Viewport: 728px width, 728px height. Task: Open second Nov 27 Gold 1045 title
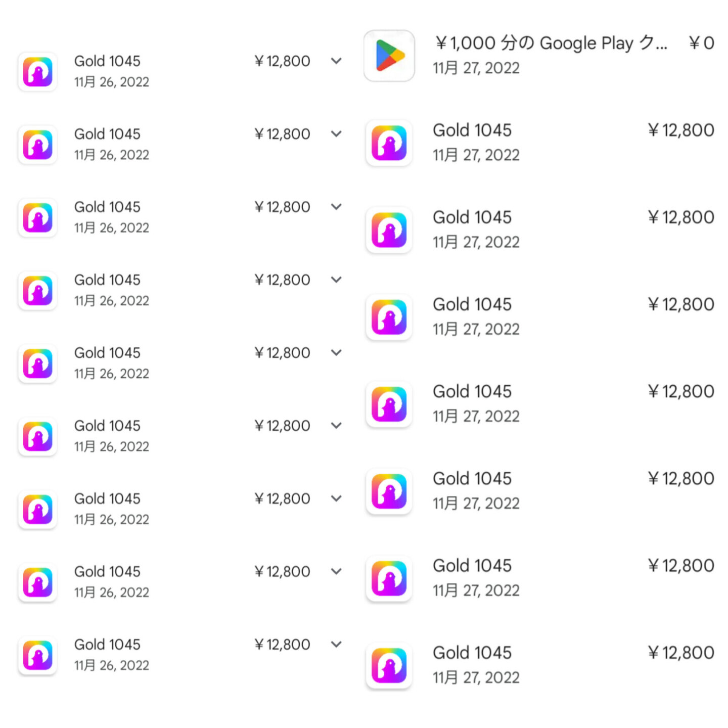click(472, 217)
